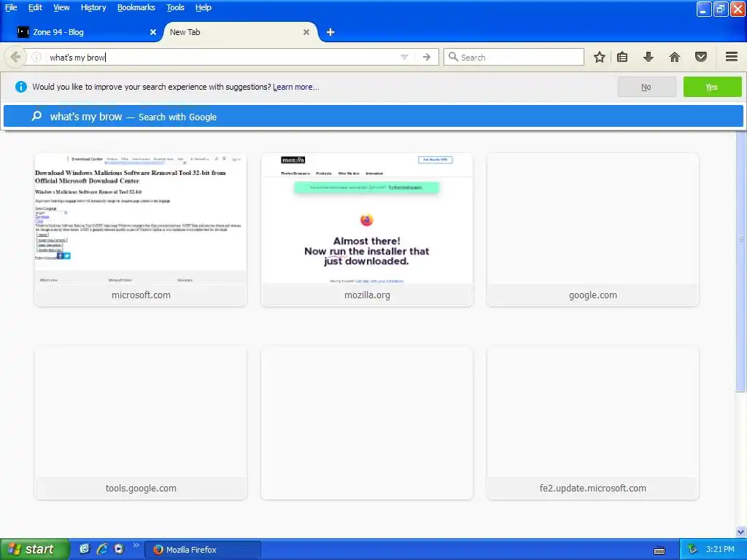Select the New Tab tab

pyautogui.click(x=239, y=32)
